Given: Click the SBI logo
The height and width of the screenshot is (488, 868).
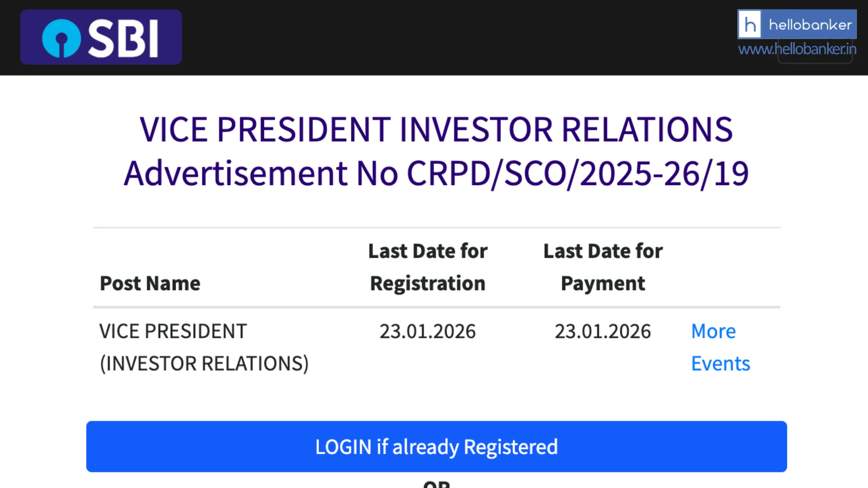Looking at the screenshot, I should tap(101, 37).
